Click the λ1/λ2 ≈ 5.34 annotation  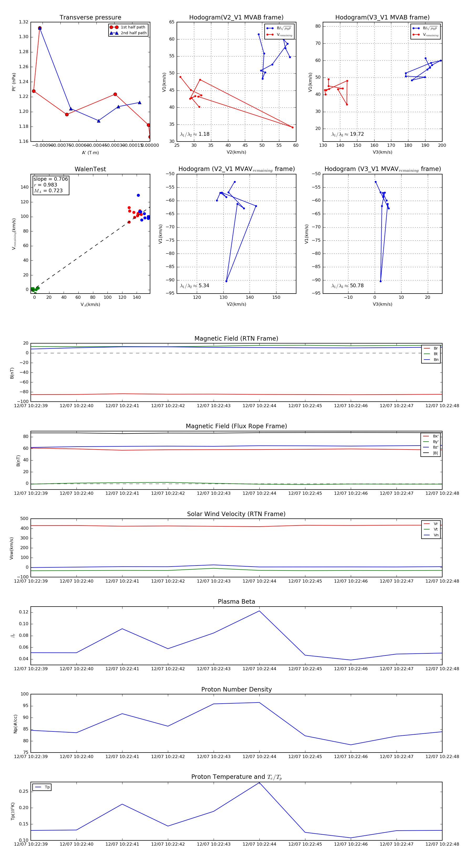click(194, 286)
